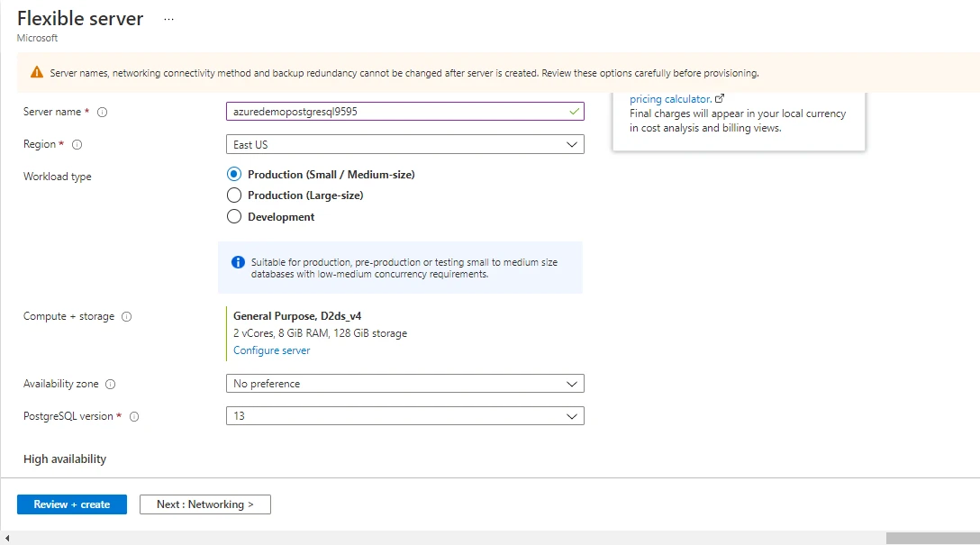
Task: Click the Availability zone info icon
Action: click(x=110, y=384)
